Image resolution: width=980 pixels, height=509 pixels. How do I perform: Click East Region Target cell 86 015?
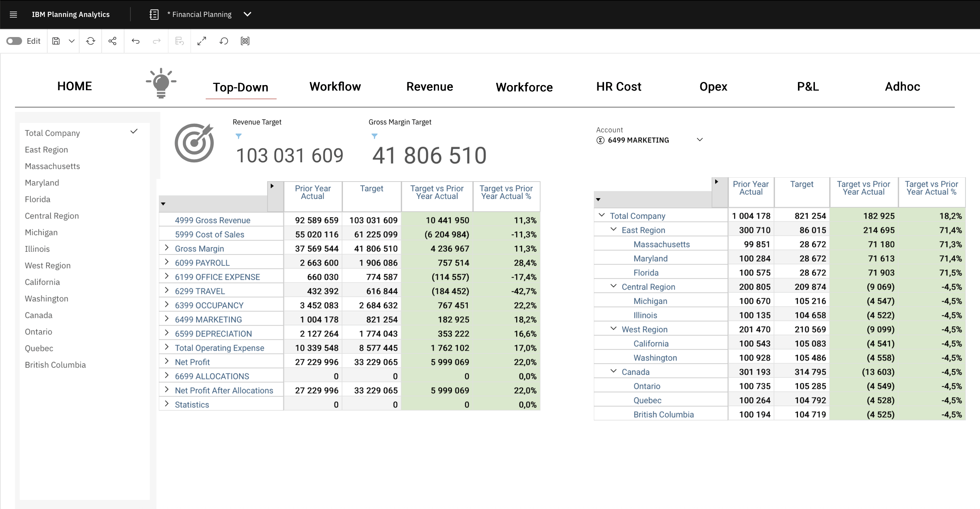[x=802, y=230]
